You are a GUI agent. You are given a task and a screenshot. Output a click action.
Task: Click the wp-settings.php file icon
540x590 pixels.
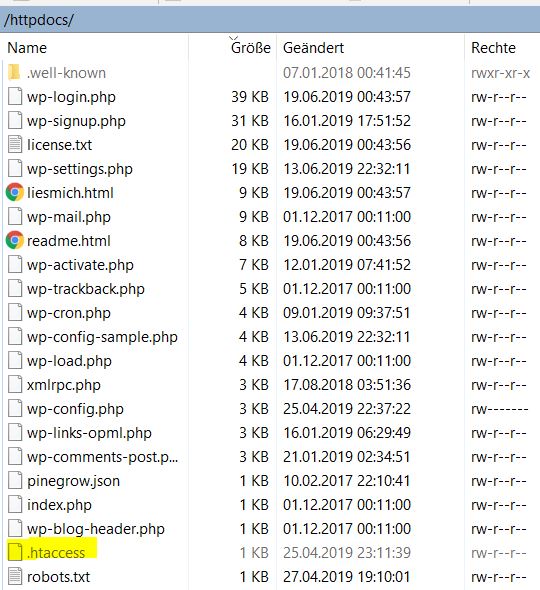(x=15, y=169)
